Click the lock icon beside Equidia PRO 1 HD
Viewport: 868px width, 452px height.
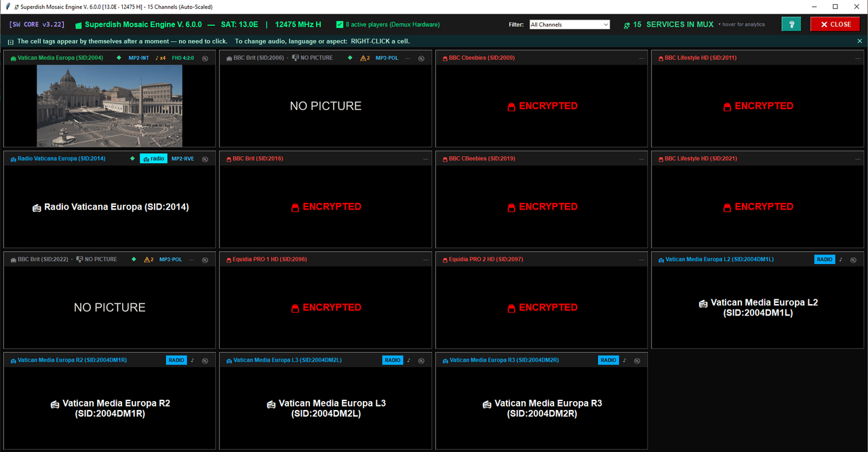click(229, 259)
